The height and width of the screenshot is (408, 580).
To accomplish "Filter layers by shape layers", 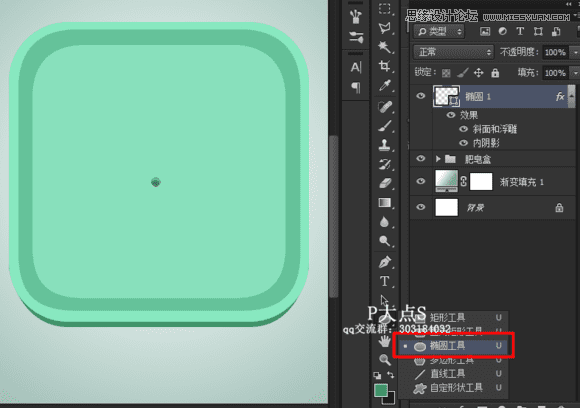I will (x=538, y=31).
